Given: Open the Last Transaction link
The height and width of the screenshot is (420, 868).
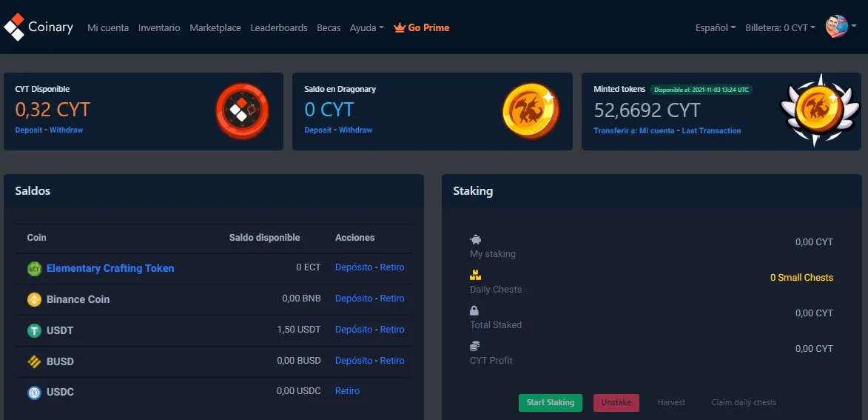Looking at the screenshot, I should tap(711, 131).
